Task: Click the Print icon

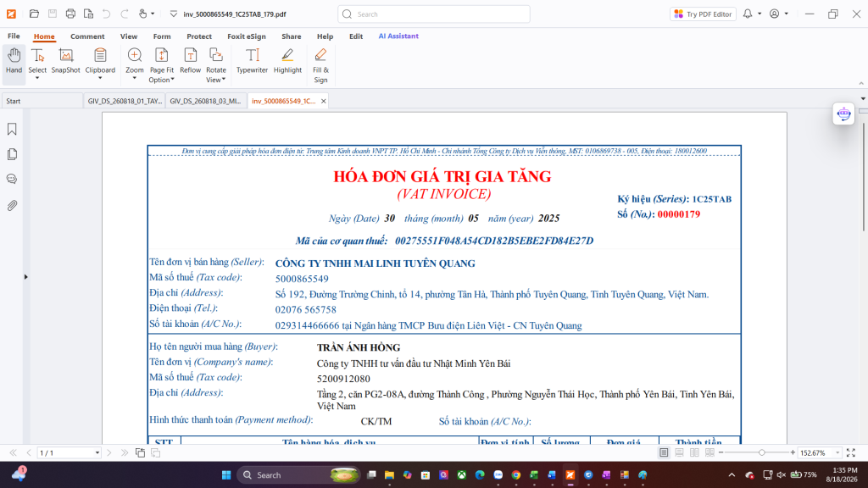Action: [x=70, y=14]
